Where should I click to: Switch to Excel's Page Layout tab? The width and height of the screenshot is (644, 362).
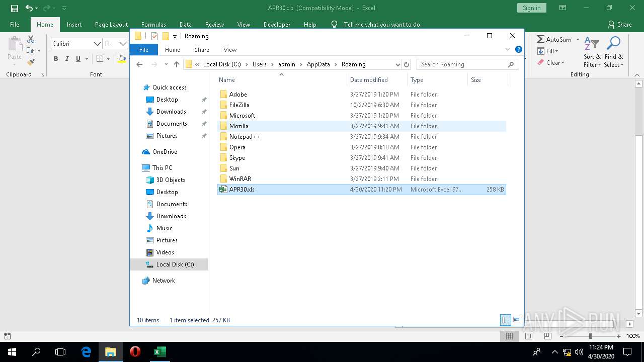[x=111, y=24]
